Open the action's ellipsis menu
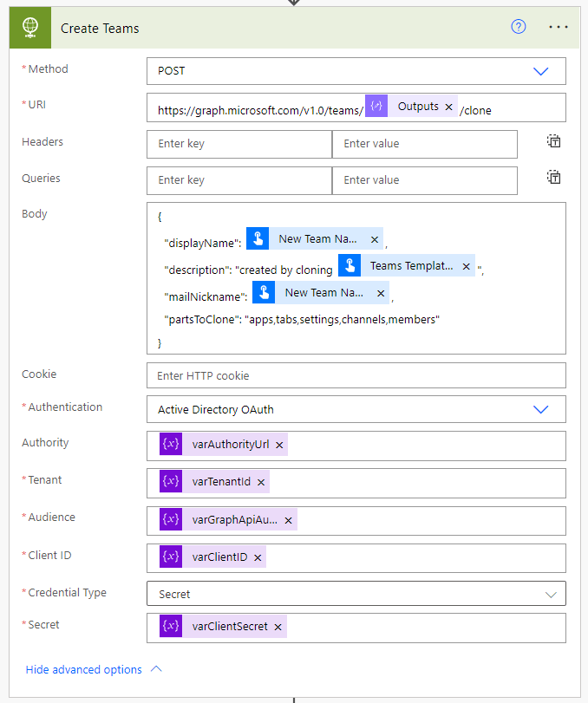 tap(558, 27)
